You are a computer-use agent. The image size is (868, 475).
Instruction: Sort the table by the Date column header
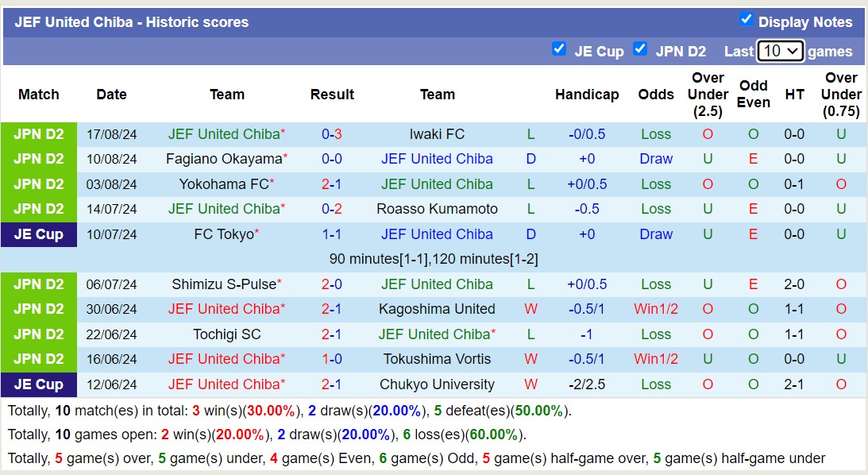(x=111, y=94)
